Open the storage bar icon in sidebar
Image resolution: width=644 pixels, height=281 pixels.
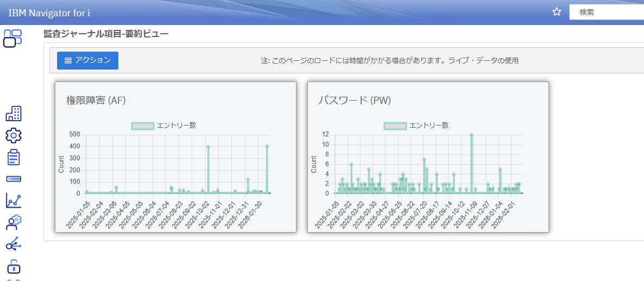[x=14, y=179]
